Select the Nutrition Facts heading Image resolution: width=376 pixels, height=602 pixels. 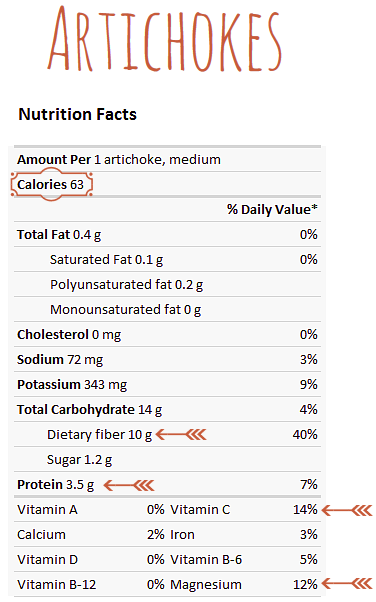pyautogui.click(x=78, y=114)
